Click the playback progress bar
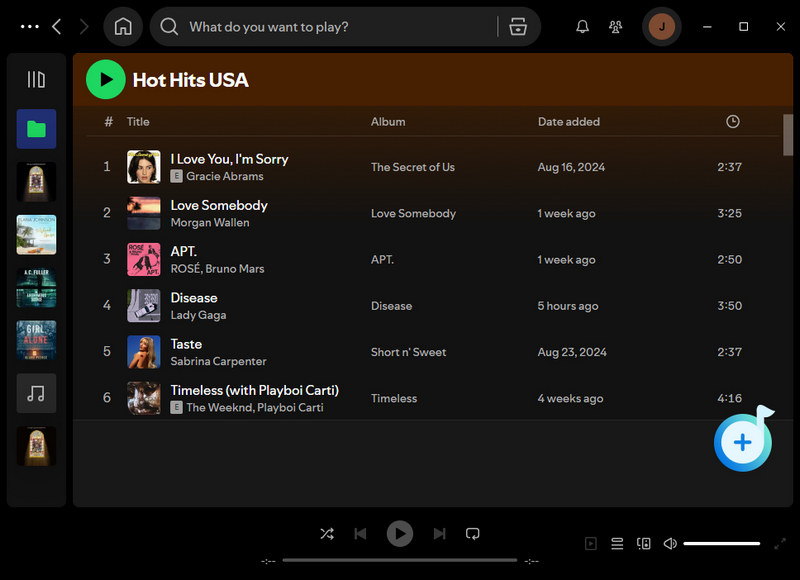 click(399, 560)
